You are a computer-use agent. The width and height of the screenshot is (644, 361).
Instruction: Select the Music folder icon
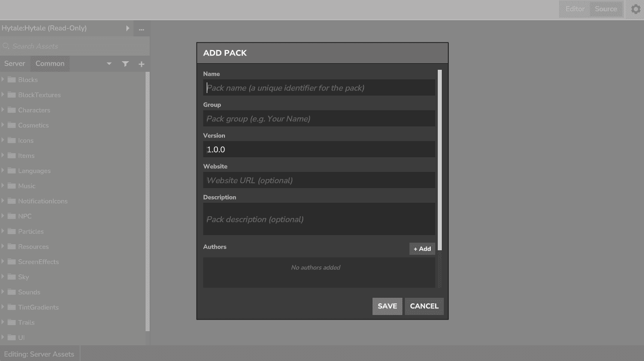(11, 186)
